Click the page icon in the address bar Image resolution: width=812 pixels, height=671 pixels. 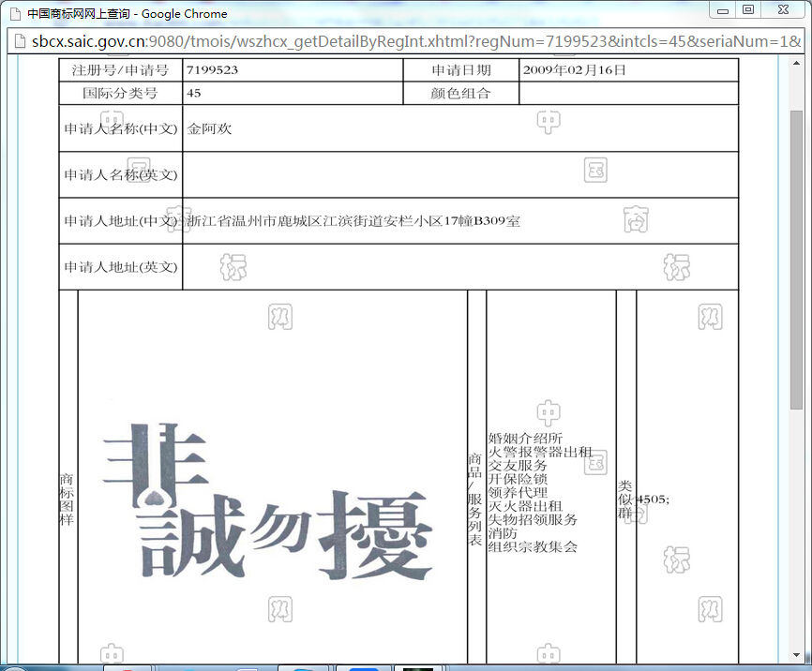pyautogui.click(x=20, y=41)
